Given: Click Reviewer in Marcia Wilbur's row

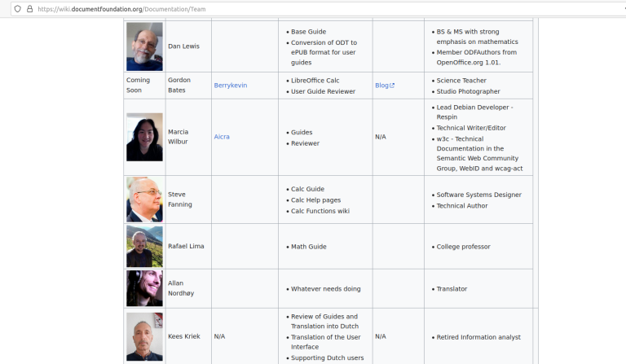Looking at the screenshot, I should tap(305, 143).
